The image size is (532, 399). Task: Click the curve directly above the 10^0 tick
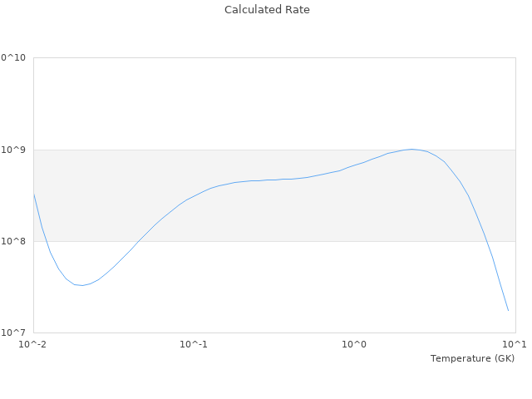(x=355, y=165)
